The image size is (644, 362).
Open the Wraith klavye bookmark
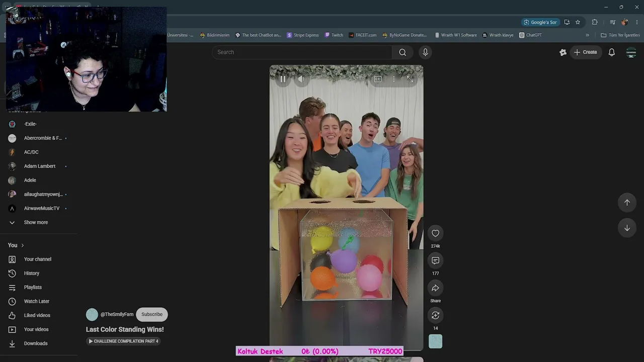[498, 35]
